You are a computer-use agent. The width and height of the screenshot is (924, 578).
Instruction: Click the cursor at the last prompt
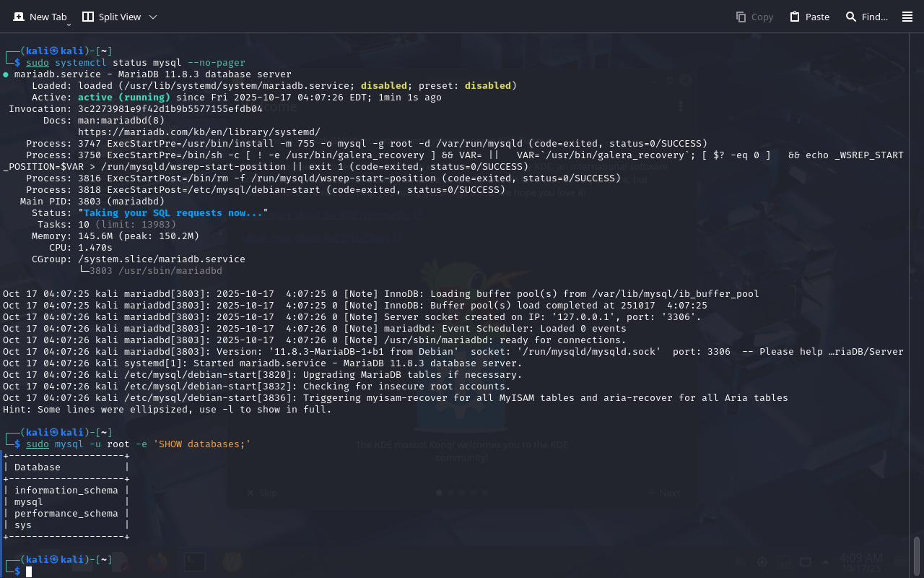(29, 571)
